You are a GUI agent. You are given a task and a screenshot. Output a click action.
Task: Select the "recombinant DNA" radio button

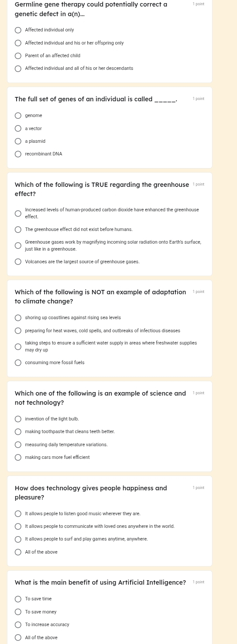click(18, 154)
